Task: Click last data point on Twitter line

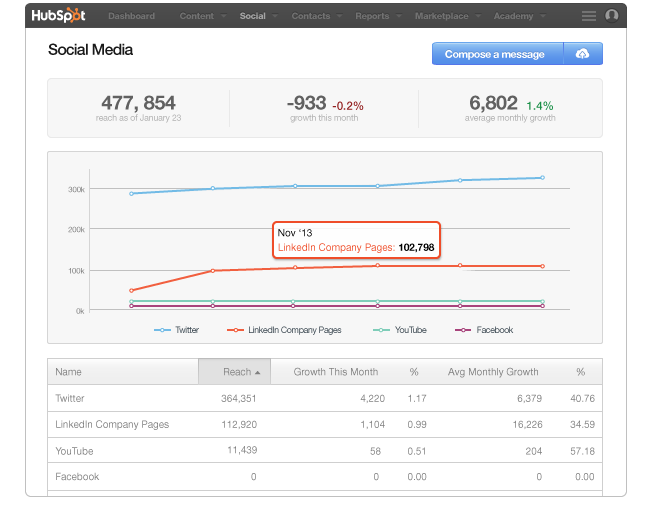Action: [x=543, y=177]
